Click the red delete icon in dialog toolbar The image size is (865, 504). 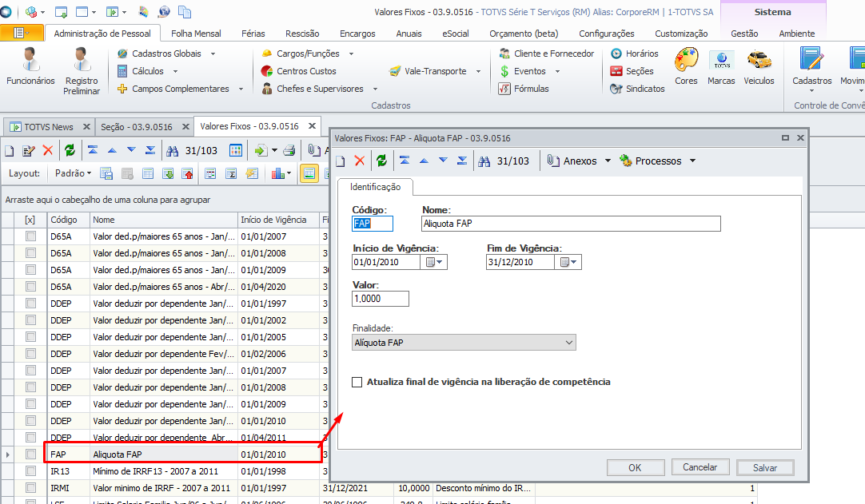click(360, 161)
